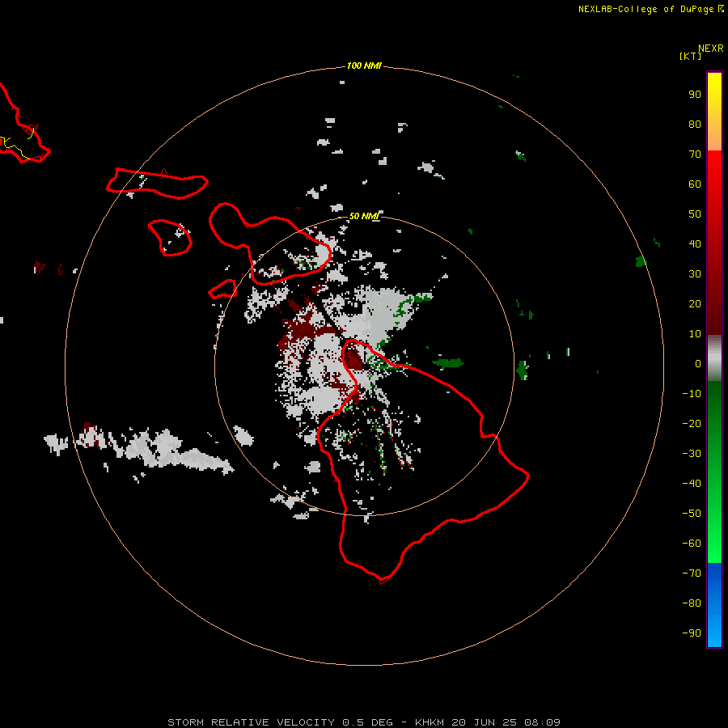Click the -20 scale label

[692, 423]
